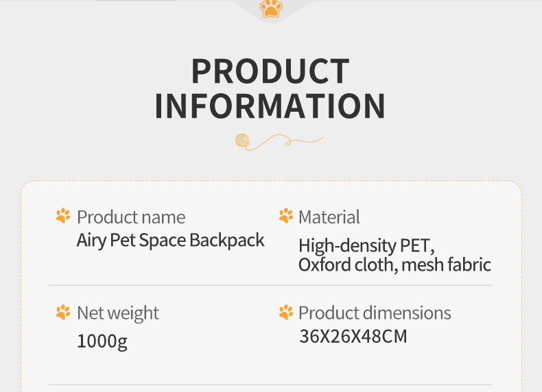Select the paw icon beside Product dimensions

pos(285,313)
